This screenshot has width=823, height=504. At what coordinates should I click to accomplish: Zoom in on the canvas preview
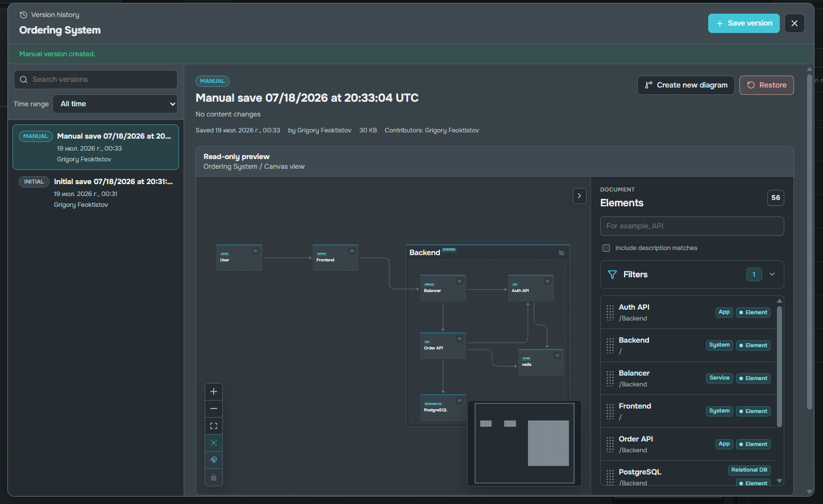pyautogui.click(x=214, y=391)
